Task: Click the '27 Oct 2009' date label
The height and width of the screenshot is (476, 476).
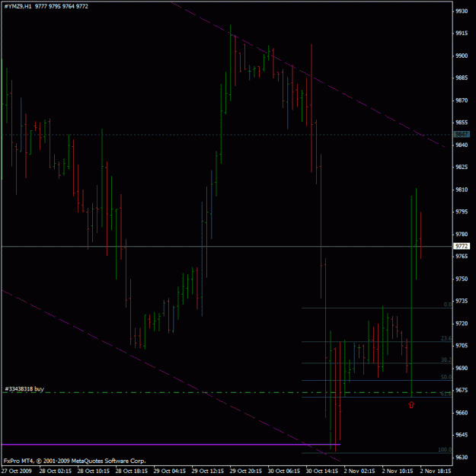Action: coord(18,471)
